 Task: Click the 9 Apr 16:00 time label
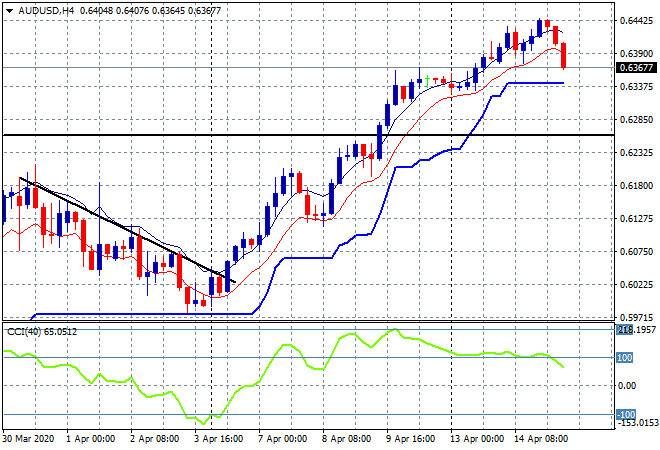point(410,439)
